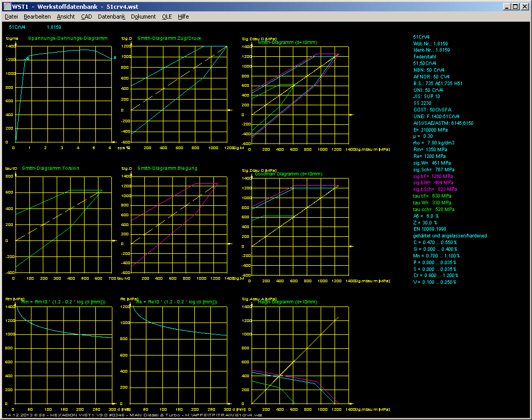Image resolution: width=532 pixels, height=420 pixels.
Task: Open the Datenbank menu
Action: point(111,17)
